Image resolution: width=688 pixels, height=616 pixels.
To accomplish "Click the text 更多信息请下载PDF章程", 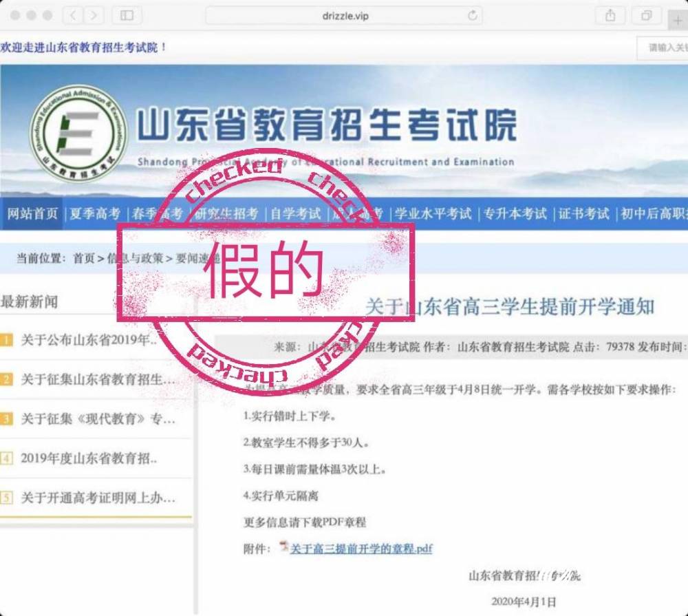I will click(305, 522).
